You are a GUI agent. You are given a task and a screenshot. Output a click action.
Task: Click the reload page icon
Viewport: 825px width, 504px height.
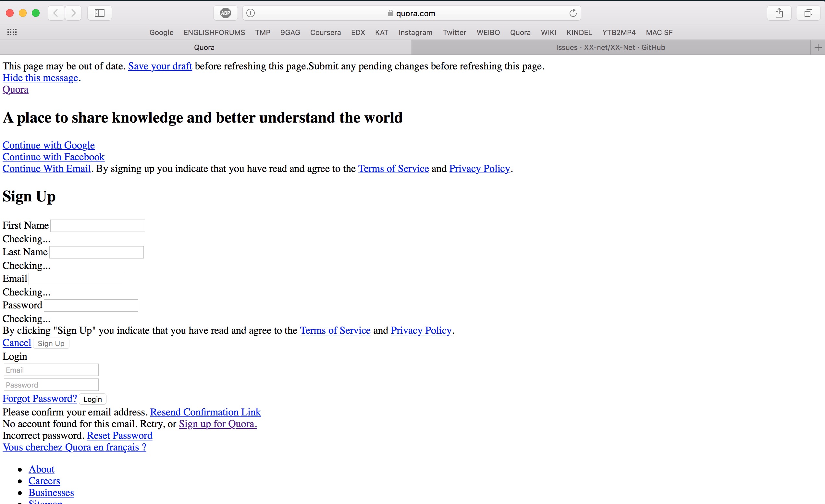click(573, 13)
